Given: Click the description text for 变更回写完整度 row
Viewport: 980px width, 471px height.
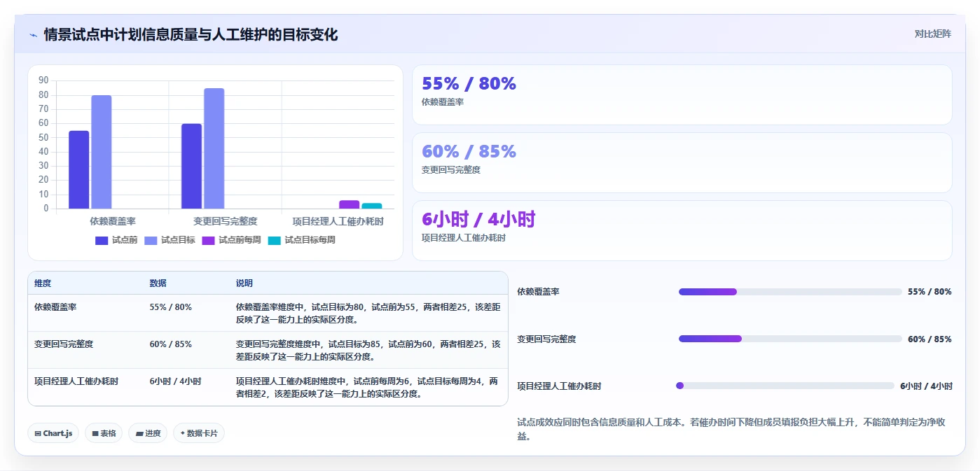Looking at the screenshot, I should 368,351.
